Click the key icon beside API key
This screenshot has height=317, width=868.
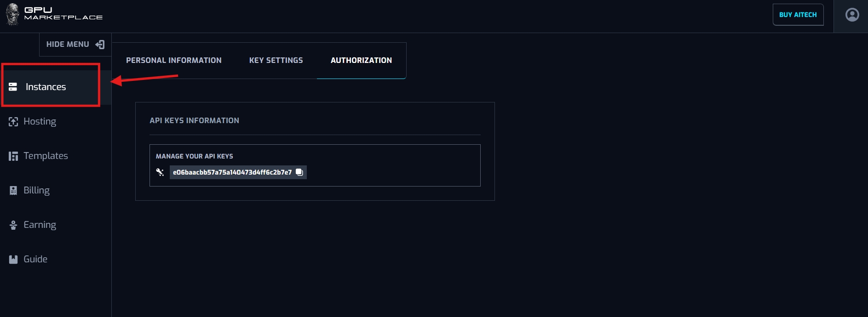point(160,172)
